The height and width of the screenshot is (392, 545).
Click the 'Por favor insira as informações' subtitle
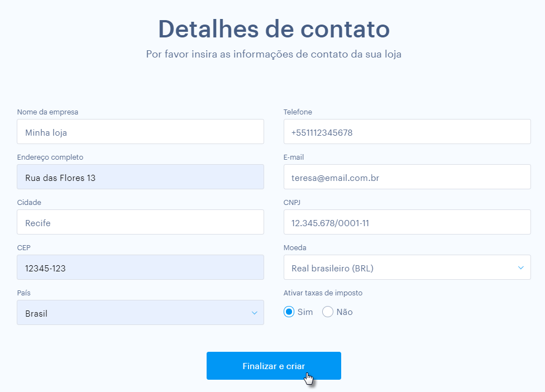(274, 54)
